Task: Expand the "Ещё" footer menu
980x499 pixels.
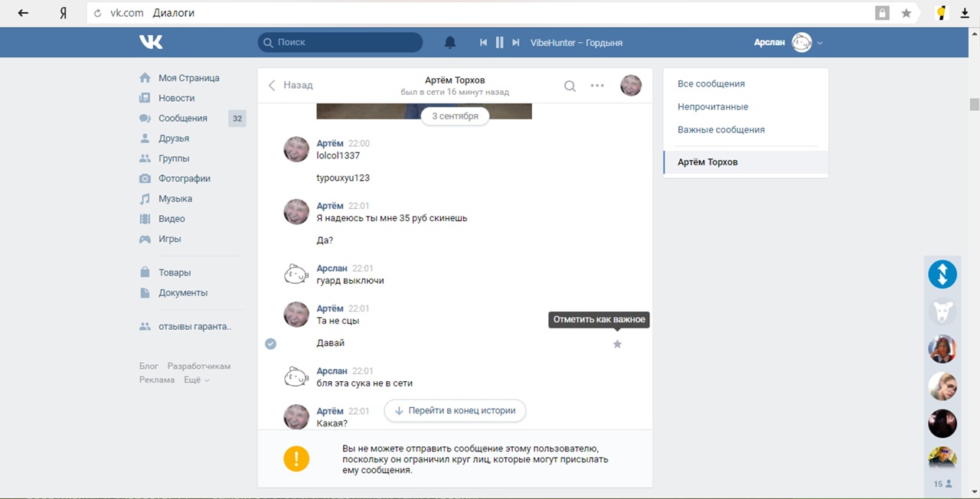Action: tap(196, 380)
